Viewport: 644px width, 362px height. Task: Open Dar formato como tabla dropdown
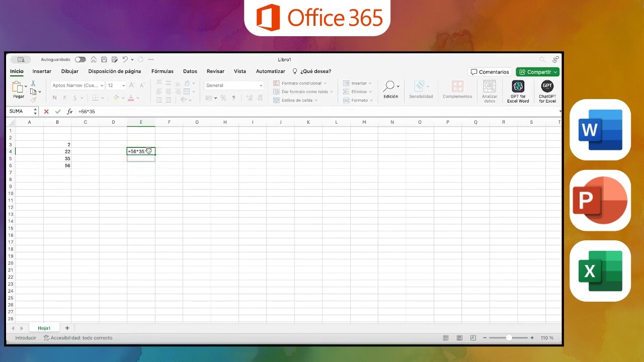[x=303, y=92]
